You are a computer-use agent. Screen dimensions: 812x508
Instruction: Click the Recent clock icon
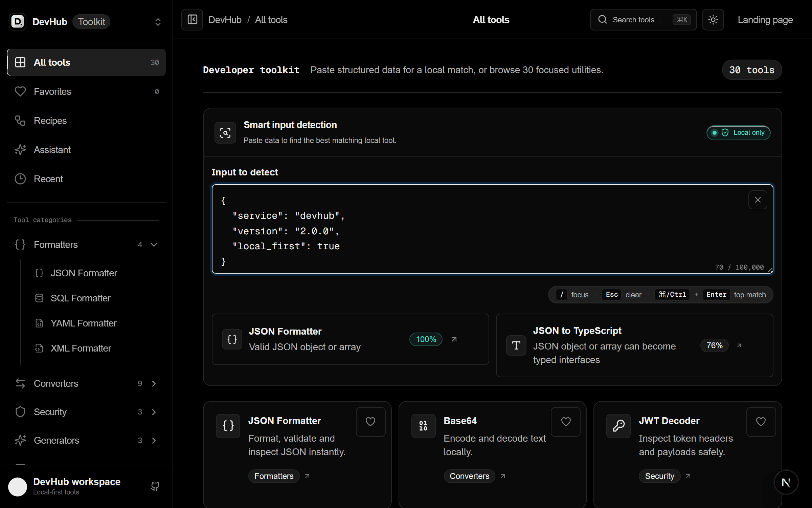[20, 179]
